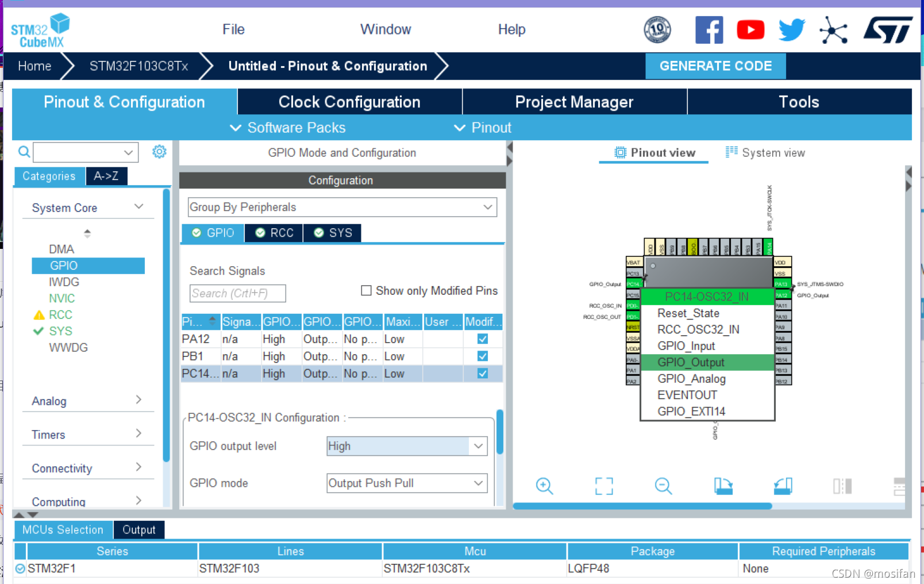Click the STM32F103C8Tx breadcrumb
Viewport: 924px width, 584px height.
coord(138,66)
